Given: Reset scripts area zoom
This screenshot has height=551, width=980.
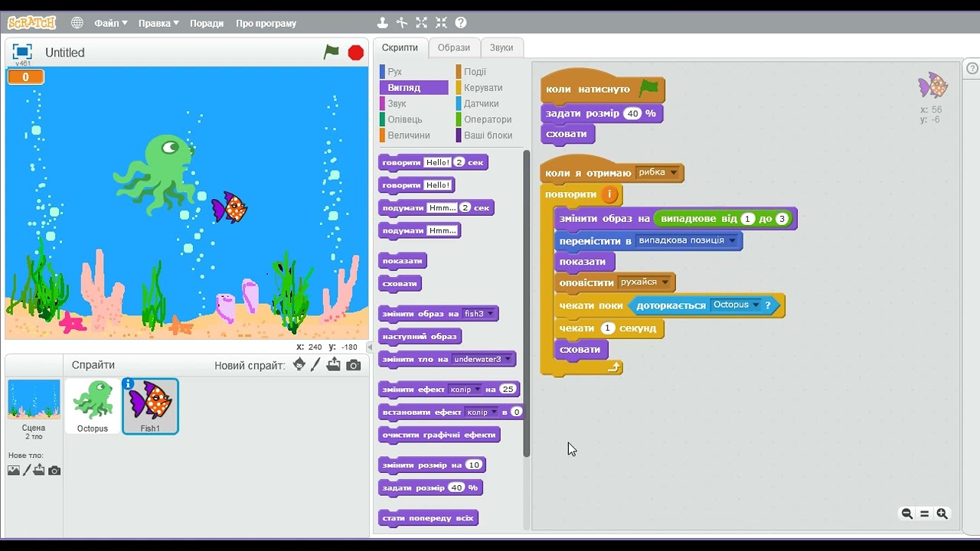Looking at the screenshot, I should click(x=925, y=514).
